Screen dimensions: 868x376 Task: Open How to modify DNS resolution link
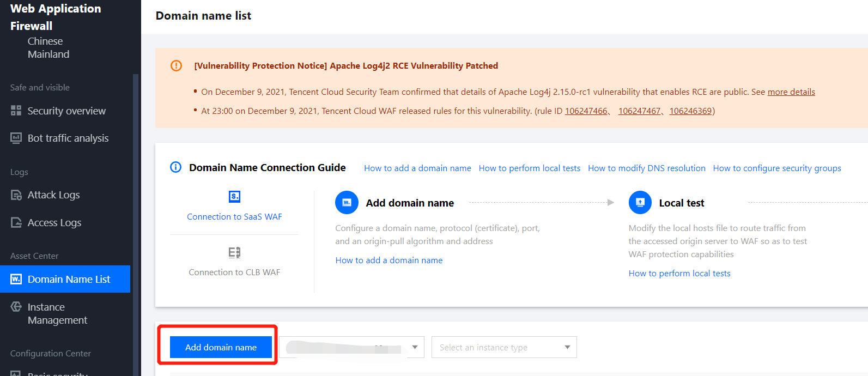coord(647,168)
